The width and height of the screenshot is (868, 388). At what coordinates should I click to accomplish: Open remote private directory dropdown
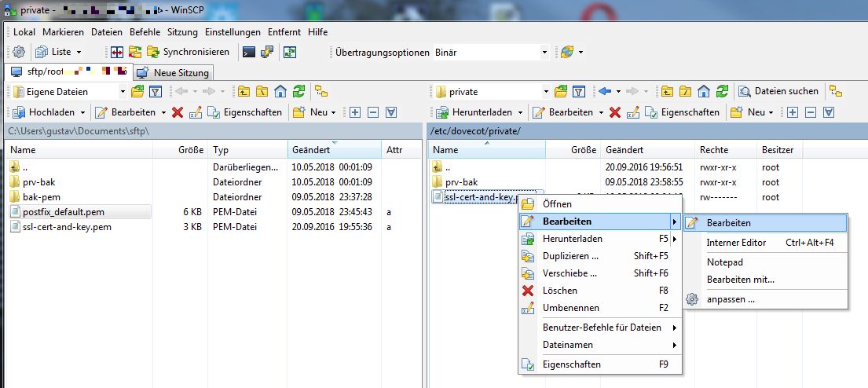coord(546,91)
